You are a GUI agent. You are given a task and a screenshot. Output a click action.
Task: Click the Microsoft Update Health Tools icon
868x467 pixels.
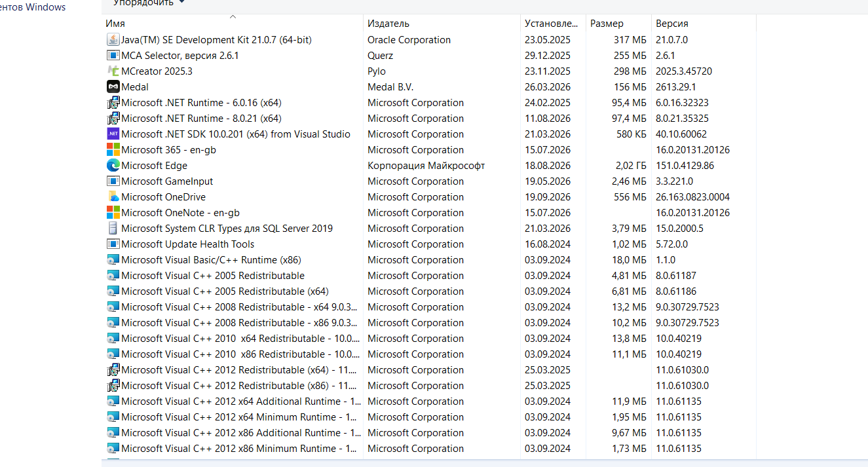coord(113,244)
